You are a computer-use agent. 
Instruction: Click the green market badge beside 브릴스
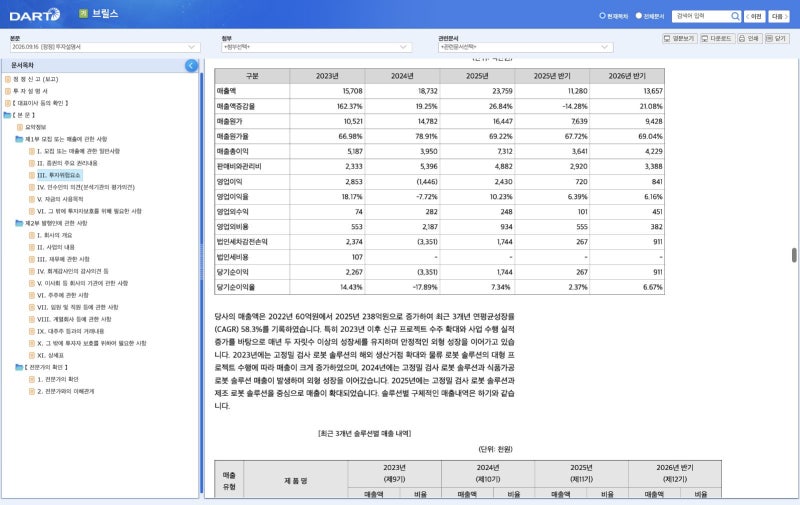pos(83,14)
